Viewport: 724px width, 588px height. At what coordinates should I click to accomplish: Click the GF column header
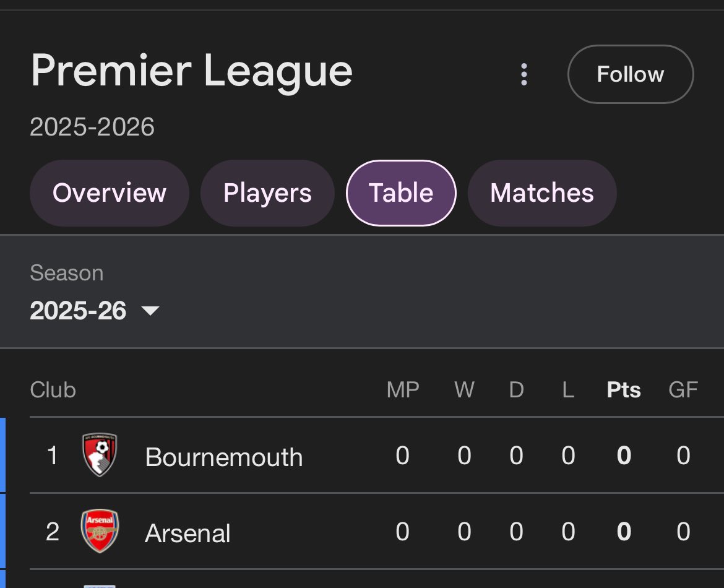[683, 390]
